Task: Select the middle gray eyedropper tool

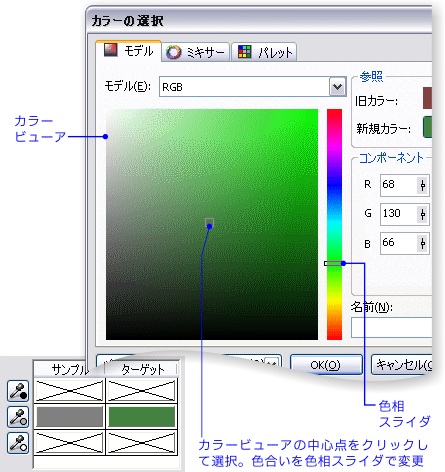Action: click(18, 417)
